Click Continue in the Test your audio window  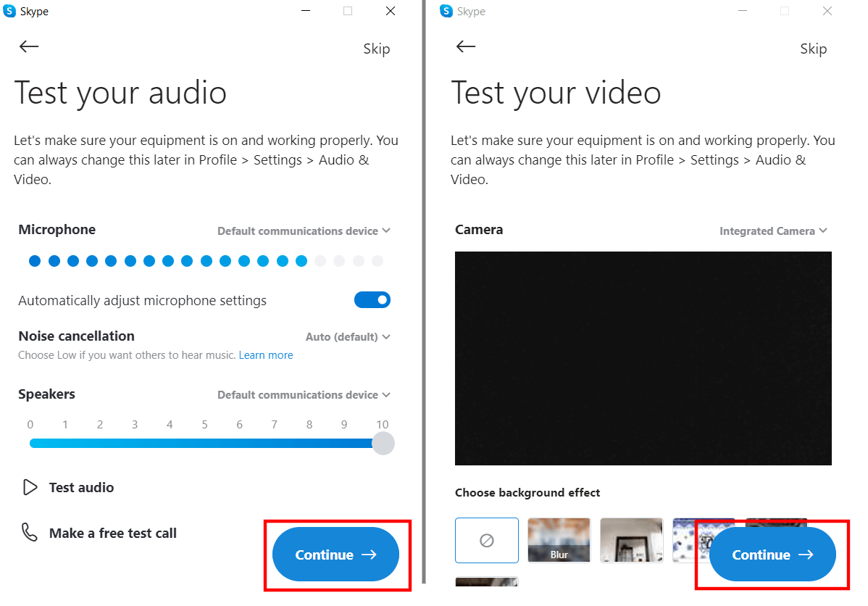coord(335,555)
